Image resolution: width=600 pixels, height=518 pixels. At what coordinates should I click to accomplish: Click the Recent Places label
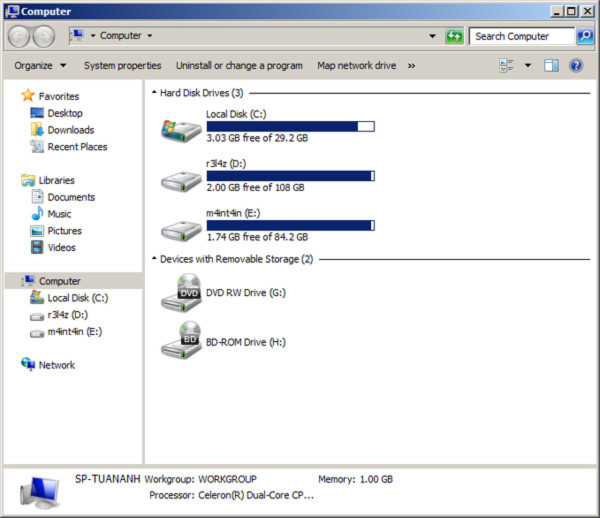pos(77,147)
